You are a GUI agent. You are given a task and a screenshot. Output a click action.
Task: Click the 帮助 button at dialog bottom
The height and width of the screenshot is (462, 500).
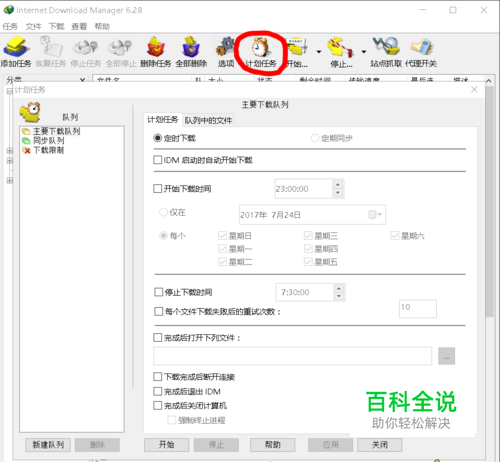pyautogui.click(x=273, y=445)
